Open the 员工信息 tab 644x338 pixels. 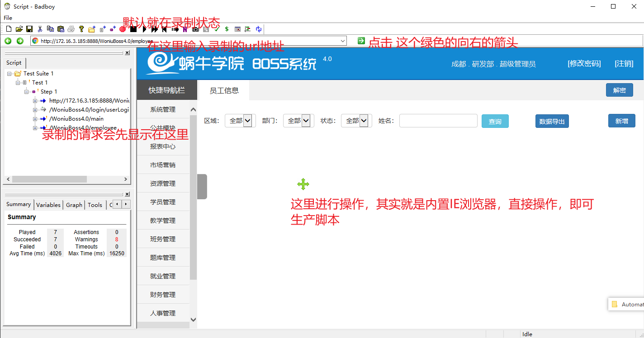pyautogui.click(x=224, y=90)
